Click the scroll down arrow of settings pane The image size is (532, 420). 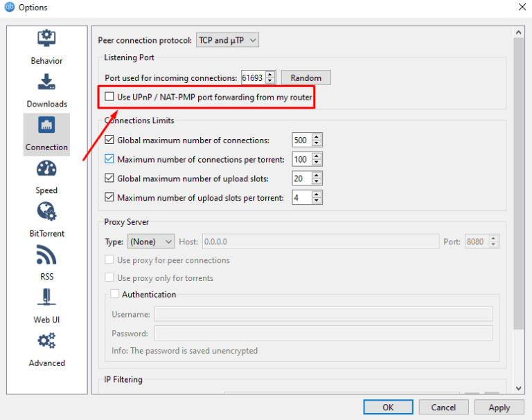[518, 388]
